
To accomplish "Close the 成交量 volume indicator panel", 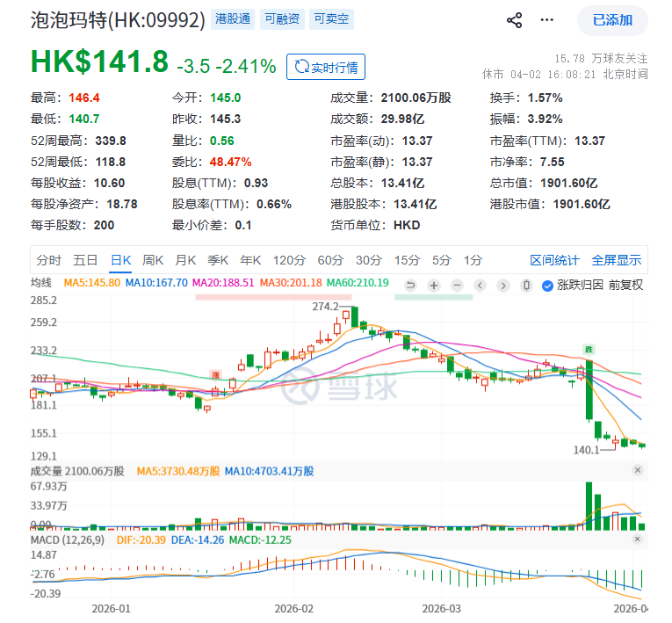I will 637,470.
